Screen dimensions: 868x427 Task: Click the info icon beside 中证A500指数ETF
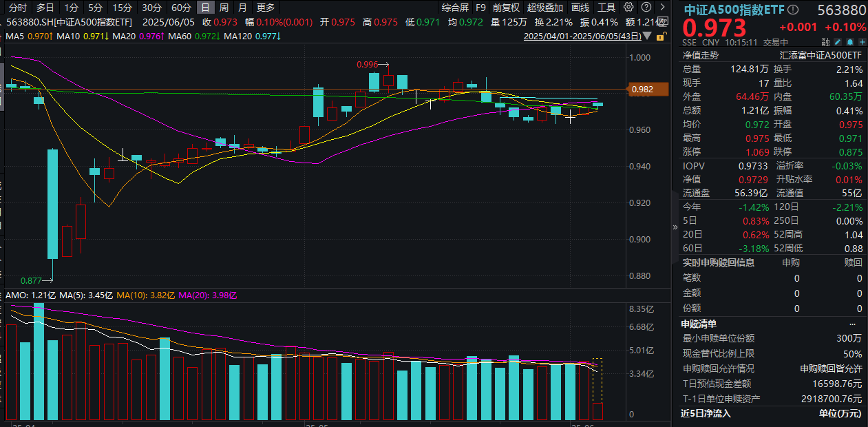[x=793, y=10]
